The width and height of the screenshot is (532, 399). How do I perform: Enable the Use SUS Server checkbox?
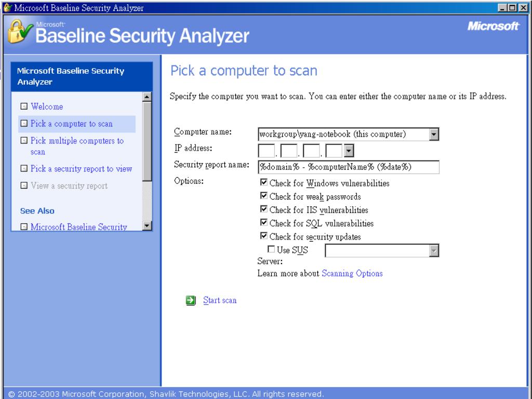click(x=271, y=249)
